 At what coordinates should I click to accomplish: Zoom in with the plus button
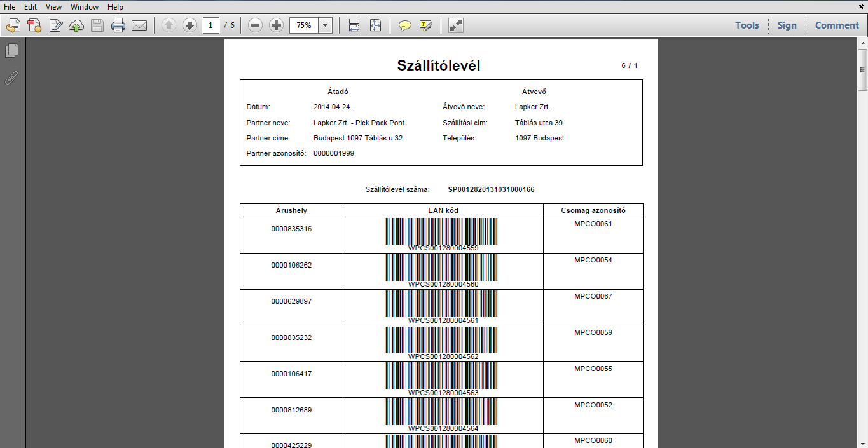(277, 25)
